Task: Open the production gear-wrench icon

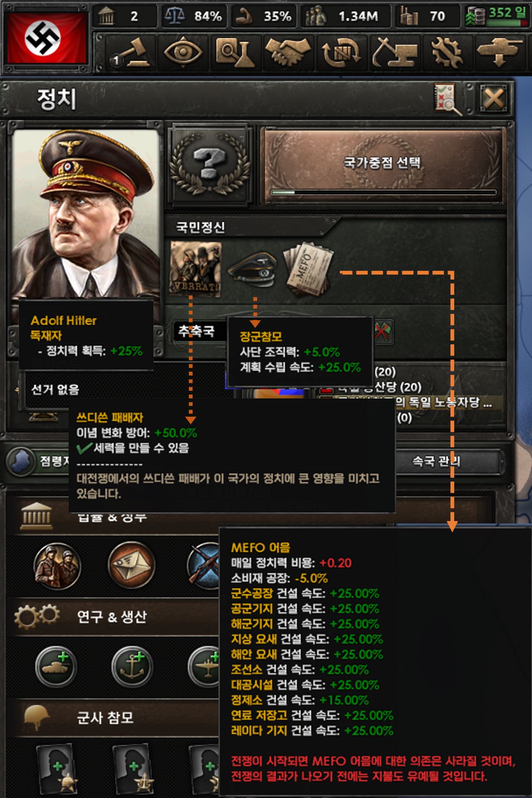Action: [x=447, y=53]
